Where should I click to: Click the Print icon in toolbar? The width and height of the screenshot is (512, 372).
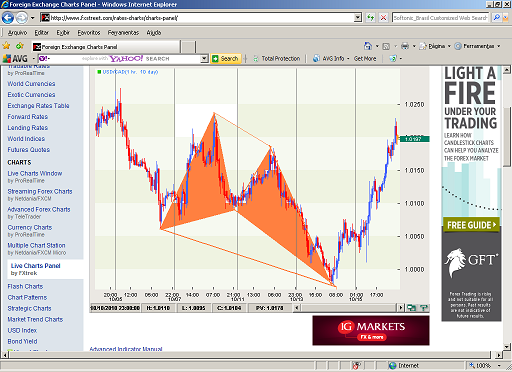405,46
